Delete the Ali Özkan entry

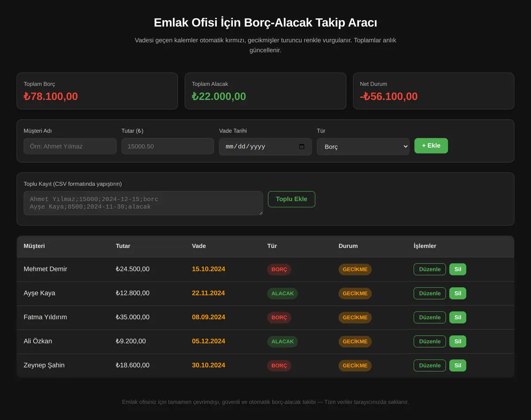[x=458, y=341]
